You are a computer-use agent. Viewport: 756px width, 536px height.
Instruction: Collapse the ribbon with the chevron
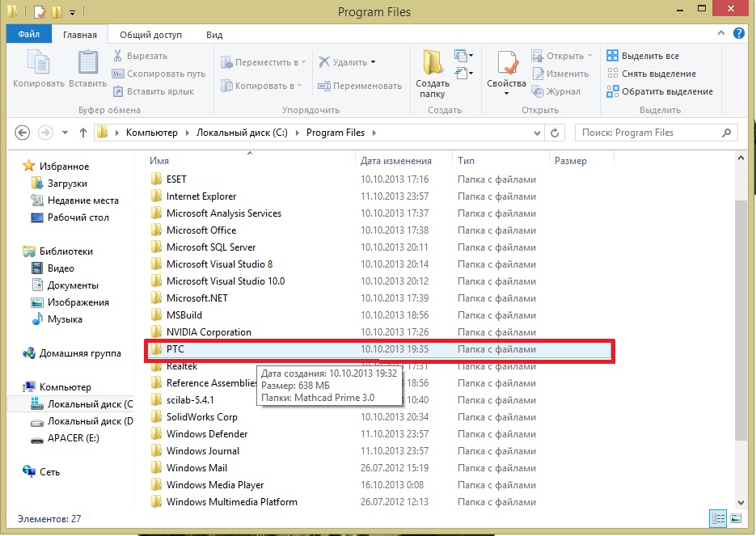[x=720, y=33]
